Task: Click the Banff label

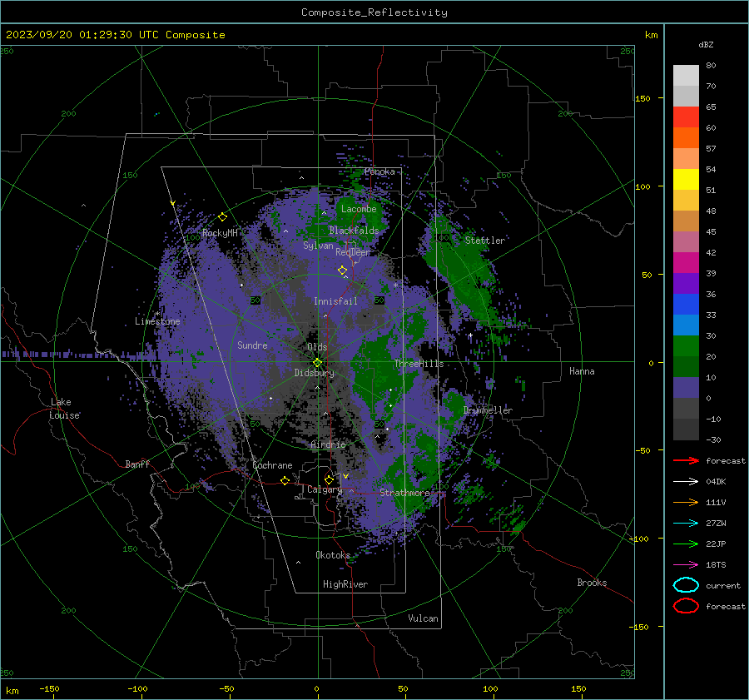Action: [x=137, y=464]
